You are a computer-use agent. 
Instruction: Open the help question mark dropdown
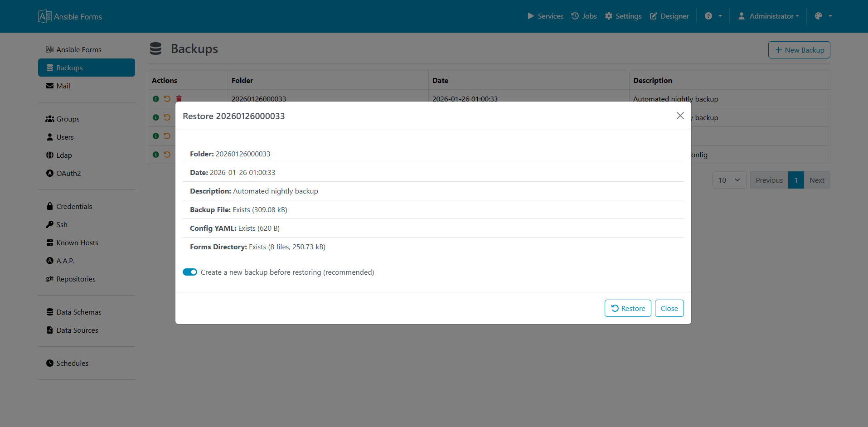[x=713, y=16]
